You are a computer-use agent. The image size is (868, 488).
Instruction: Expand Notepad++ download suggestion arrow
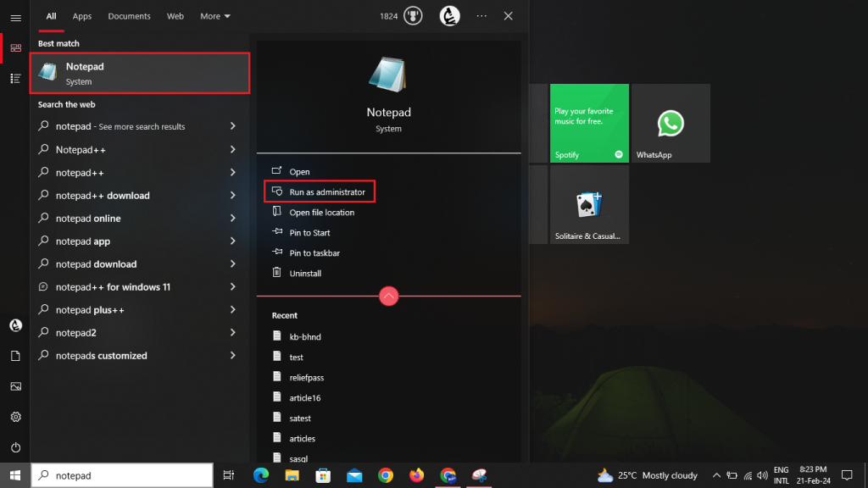pyautogui.click(x=232, y=196)
